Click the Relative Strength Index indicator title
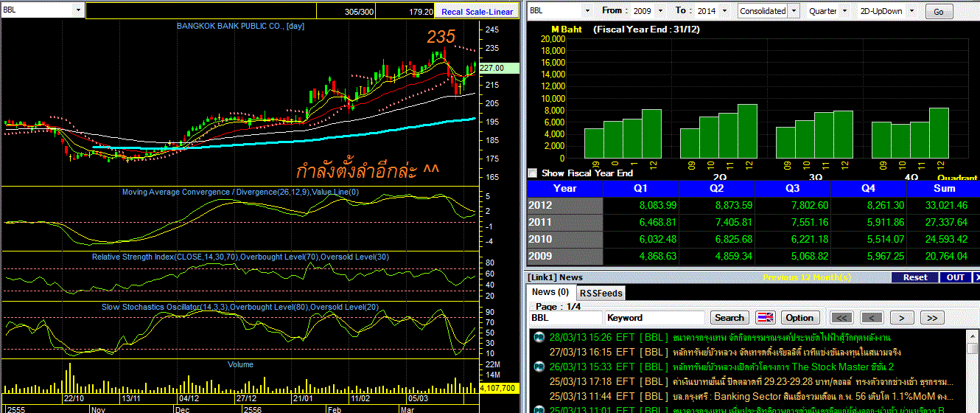The image size is (980, 413). click(241, 257)
